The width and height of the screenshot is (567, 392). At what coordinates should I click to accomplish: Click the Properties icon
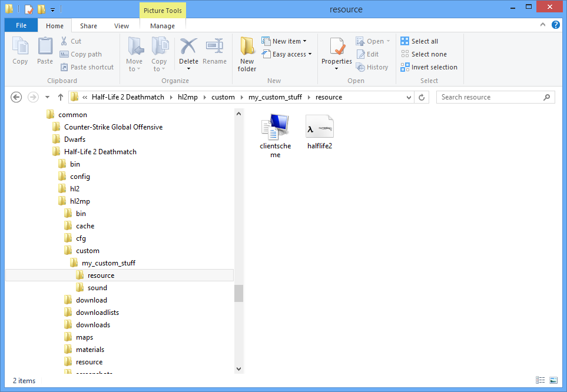(x=337, y=47)
